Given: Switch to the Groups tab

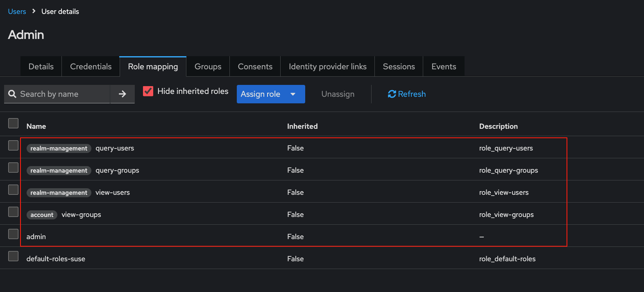Looking at the screenshot, I should [208, 66].
